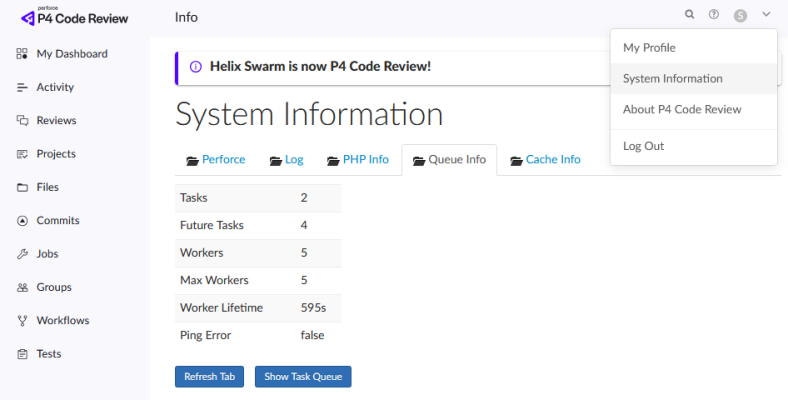The width and height of the screenshot is (788, 400).
Task: Open the Jobs page
Action: [x=48, y=254]
